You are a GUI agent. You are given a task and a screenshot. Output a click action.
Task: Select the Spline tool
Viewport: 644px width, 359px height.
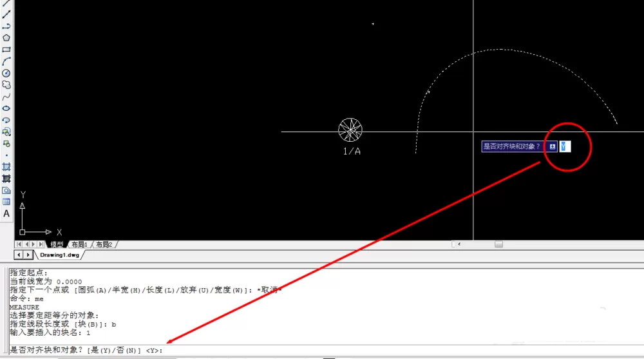click(x=6, y=97)
